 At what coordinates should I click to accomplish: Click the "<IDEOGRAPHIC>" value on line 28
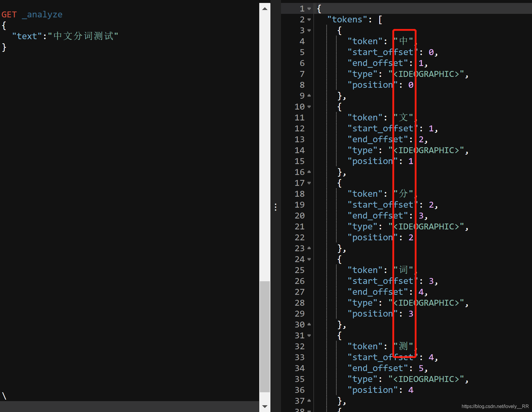427,303
